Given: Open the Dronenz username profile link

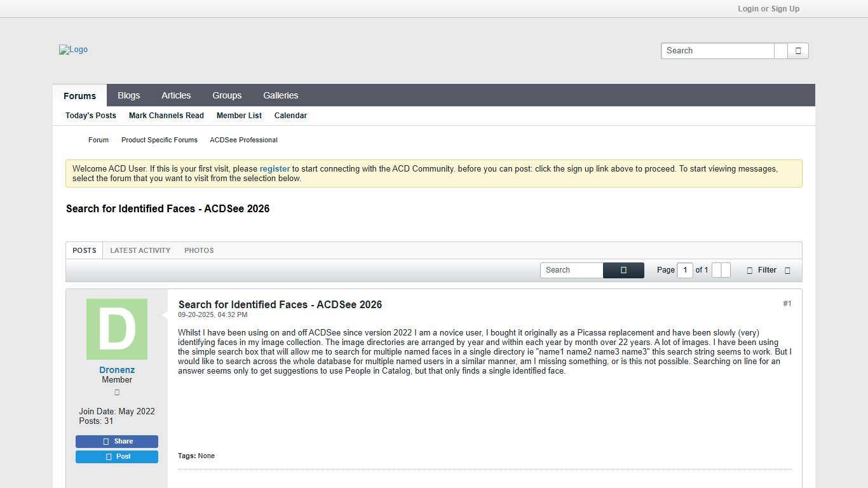Looking at the screenshot, I should 117,370.
